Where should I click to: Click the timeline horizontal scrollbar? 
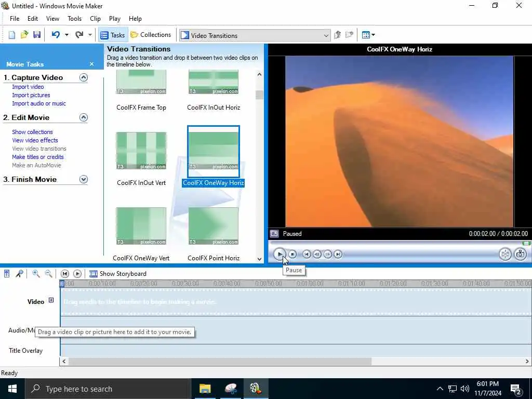[220, 362]
